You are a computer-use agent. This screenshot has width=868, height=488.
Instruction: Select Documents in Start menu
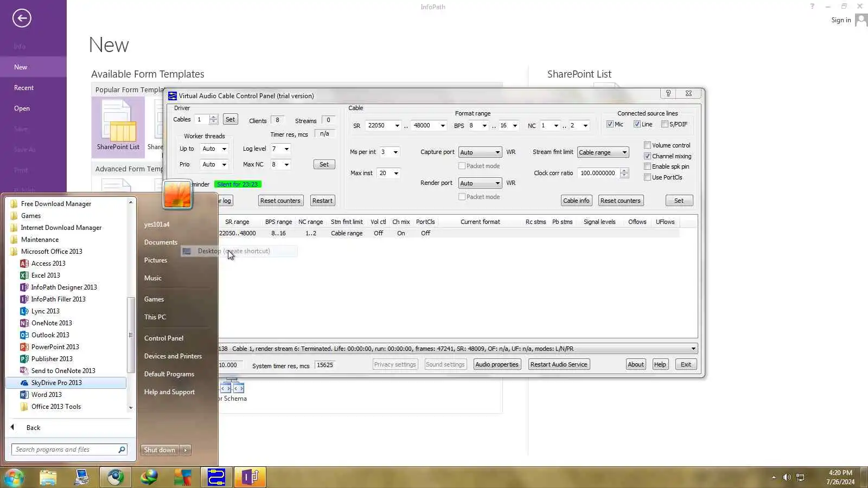(x=161, y=242)
